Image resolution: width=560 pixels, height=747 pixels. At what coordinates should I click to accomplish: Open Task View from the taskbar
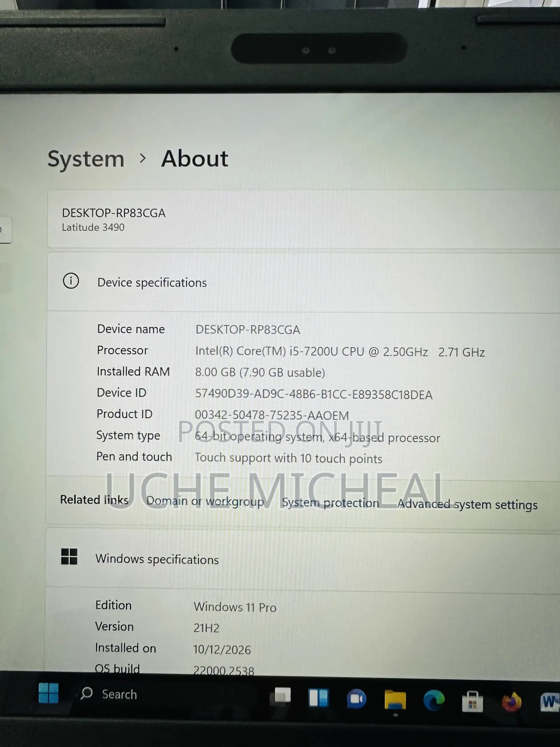280,696
